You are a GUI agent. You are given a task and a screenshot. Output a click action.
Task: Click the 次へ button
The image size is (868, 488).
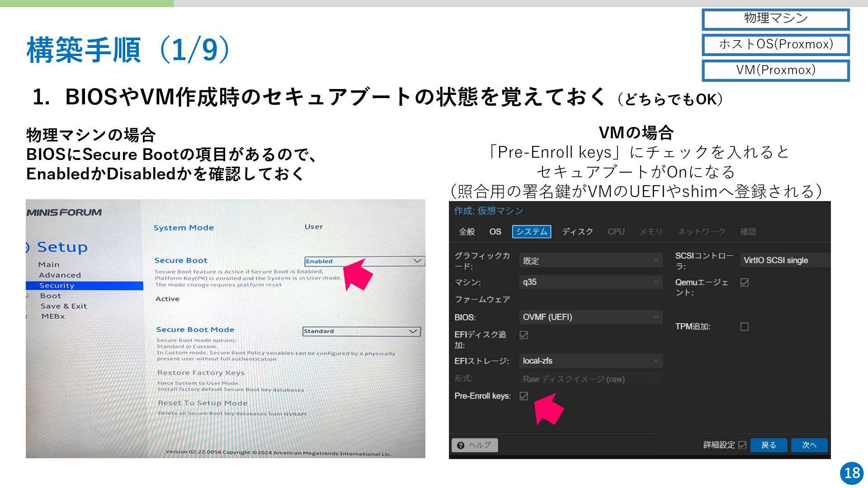click(809, 445)
